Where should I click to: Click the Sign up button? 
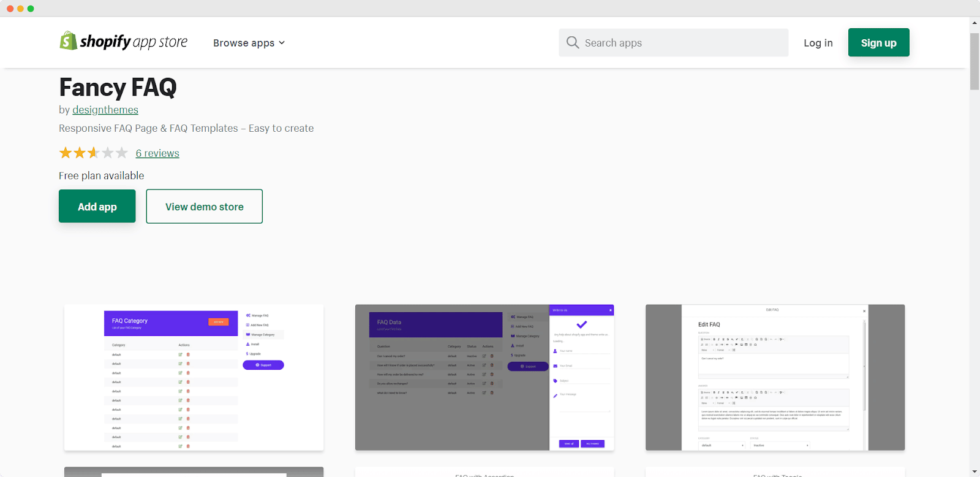point(878,42)
